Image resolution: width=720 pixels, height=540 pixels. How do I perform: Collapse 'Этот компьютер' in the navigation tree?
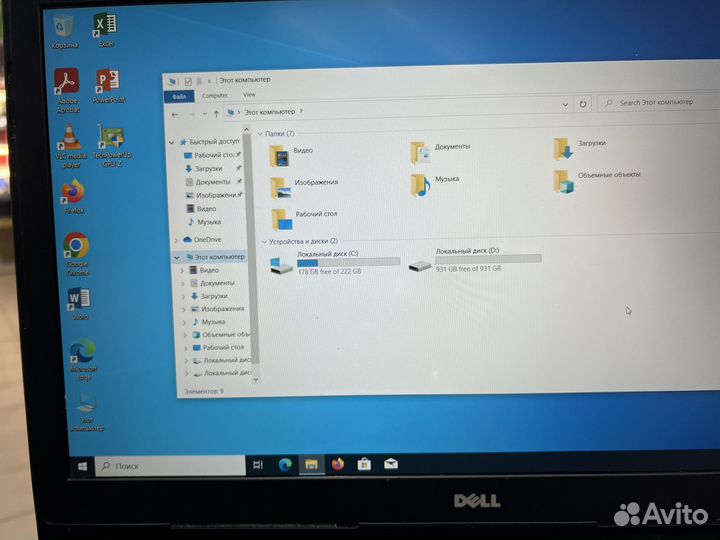tap(177, 258)
